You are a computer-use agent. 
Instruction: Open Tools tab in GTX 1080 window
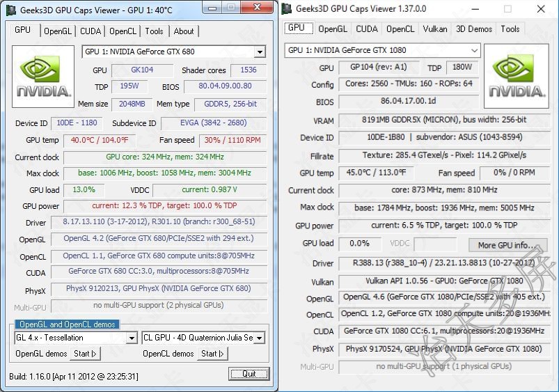coord(510,29)
